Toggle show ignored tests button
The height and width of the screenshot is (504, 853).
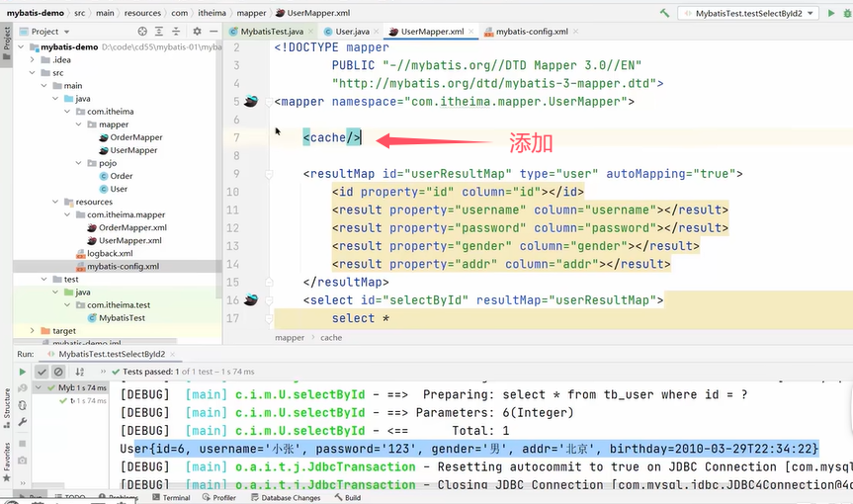pos(58,372)
